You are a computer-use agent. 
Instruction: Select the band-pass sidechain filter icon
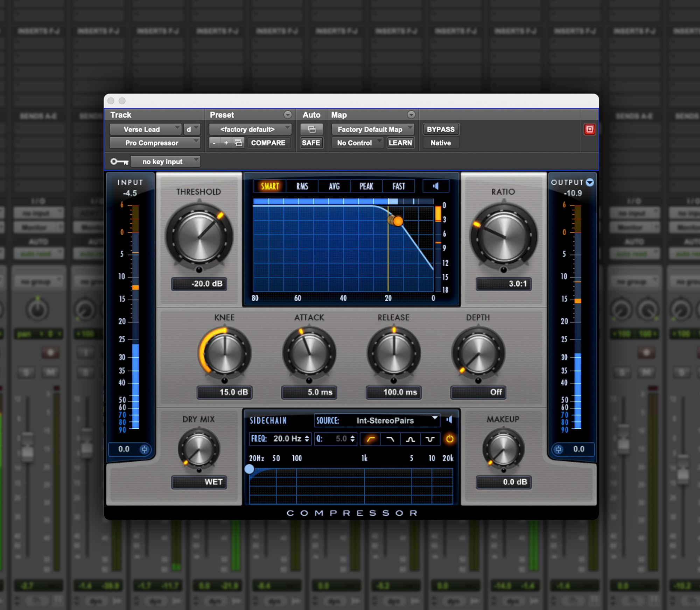click(410, 439)
